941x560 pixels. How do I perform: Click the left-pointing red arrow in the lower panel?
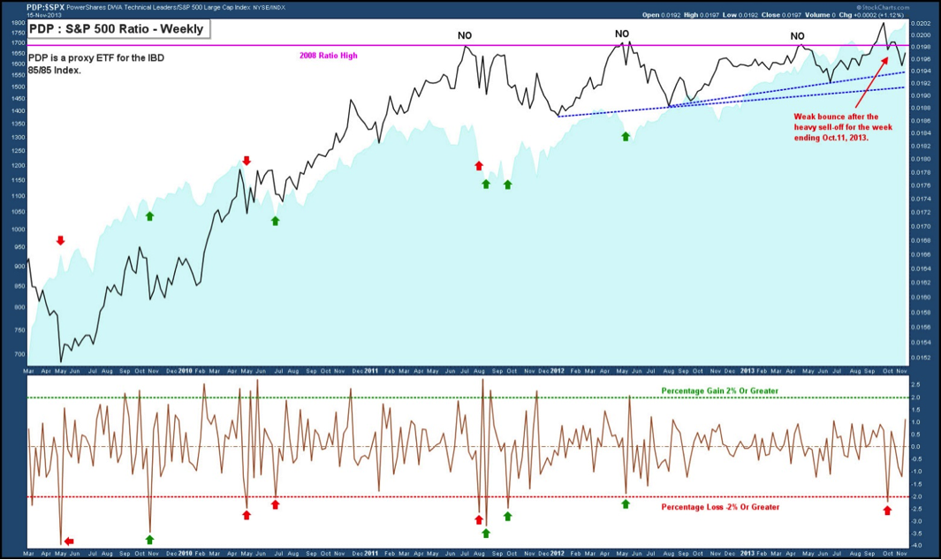(69, 541)
